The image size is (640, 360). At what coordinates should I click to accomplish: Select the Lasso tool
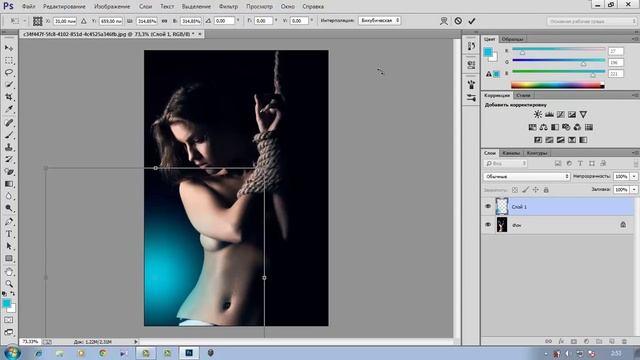click(x=9, y=73)
